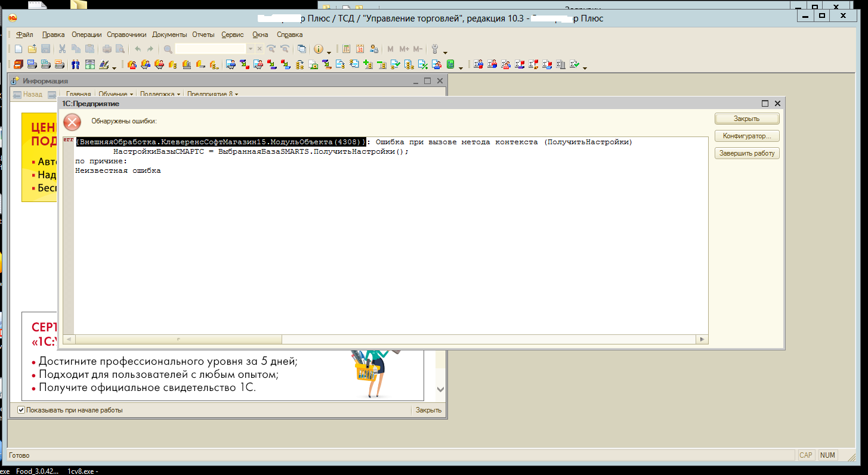Open the Окна menu
The height and width of the screenshot is (475, 868).
click(260, 35)
